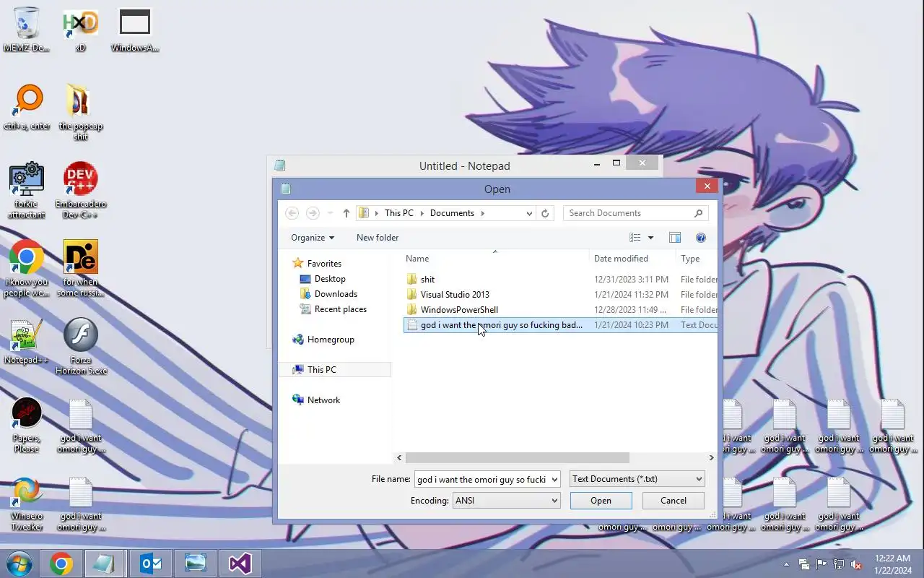924x578 pixels.
Task: Select This PC in address breadcrumb
Action: point(399,213)
